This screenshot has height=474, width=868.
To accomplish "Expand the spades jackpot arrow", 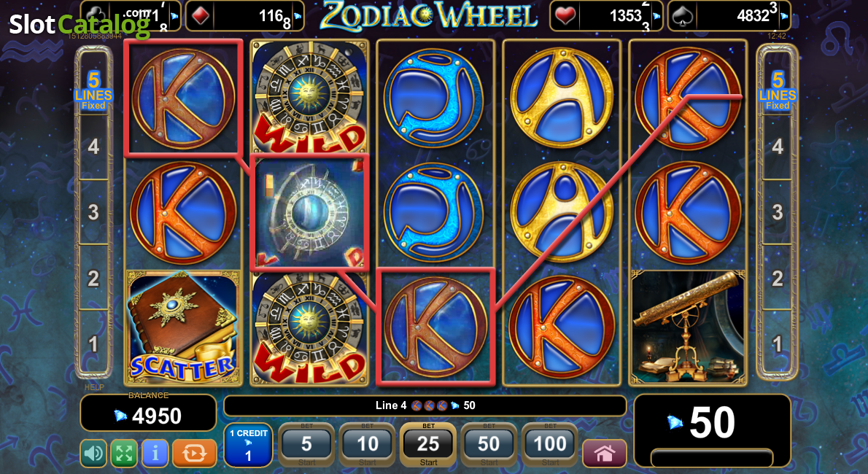I will click(x=784, y=17).
